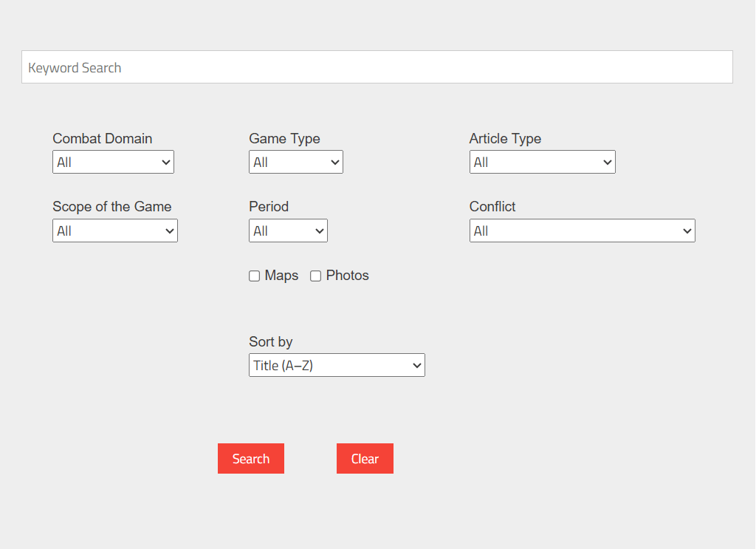756x549 pixels.
Task: Open the Conflict dropdown
Action: click(583, 231)
